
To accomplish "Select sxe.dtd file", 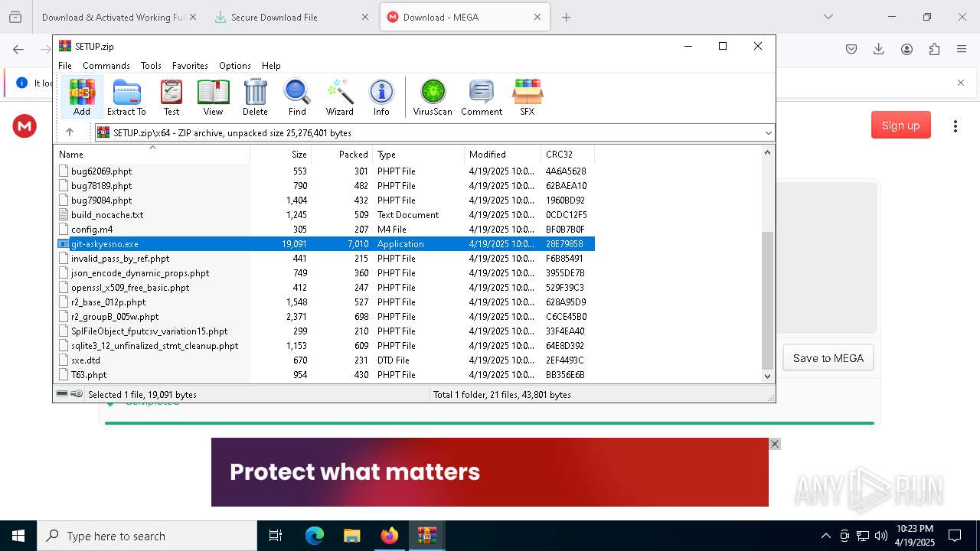I will [325, 360].
